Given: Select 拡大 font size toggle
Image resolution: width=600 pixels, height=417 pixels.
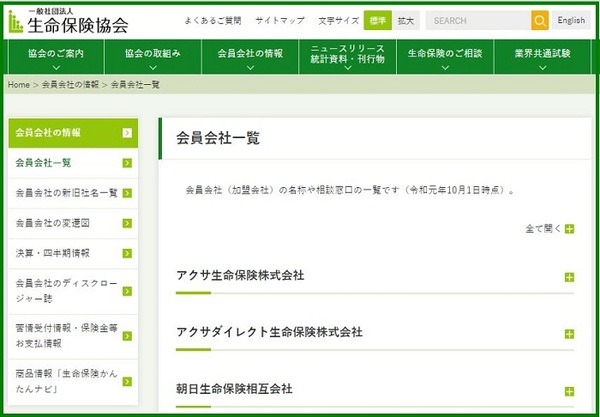Looking at the screenshot, I should 406,20.
